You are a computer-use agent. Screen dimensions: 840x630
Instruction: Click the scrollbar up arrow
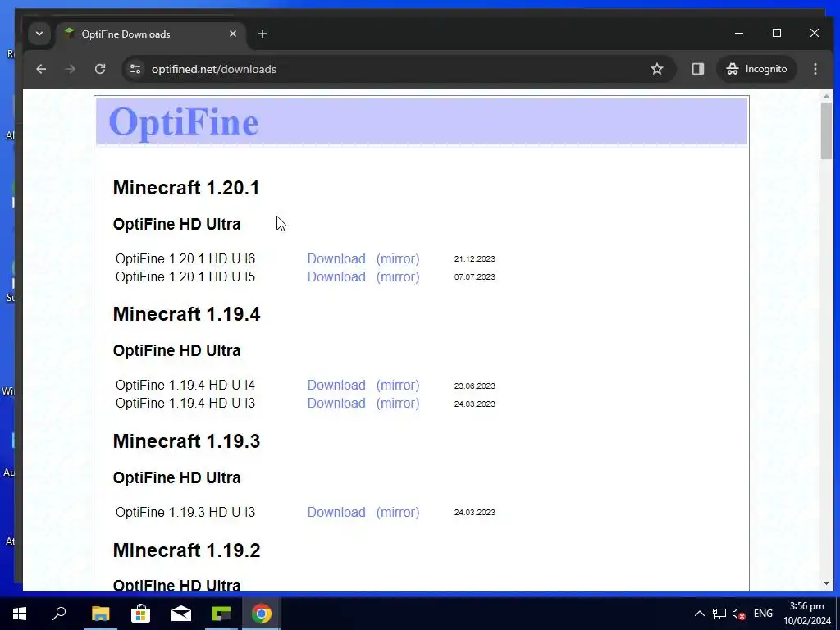(x=826, y=97)
